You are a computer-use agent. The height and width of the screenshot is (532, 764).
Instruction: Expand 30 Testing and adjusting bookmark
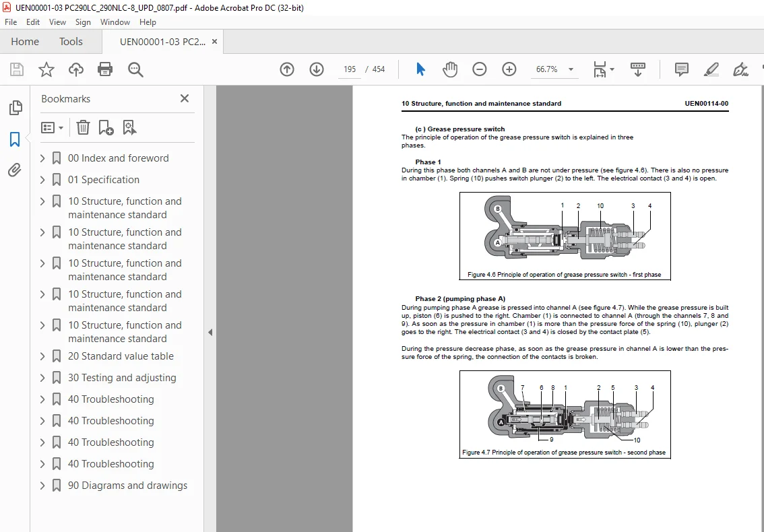tap(42, 378)
